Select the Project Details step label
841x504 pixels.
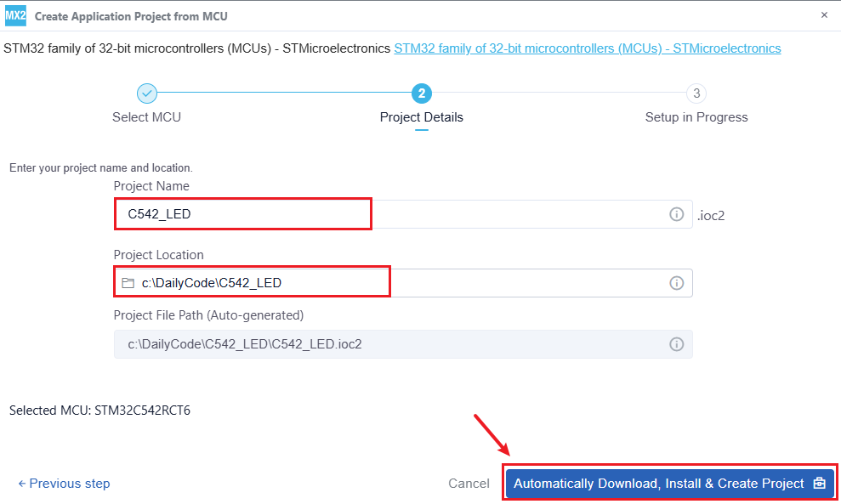click(x=422, y=117)
